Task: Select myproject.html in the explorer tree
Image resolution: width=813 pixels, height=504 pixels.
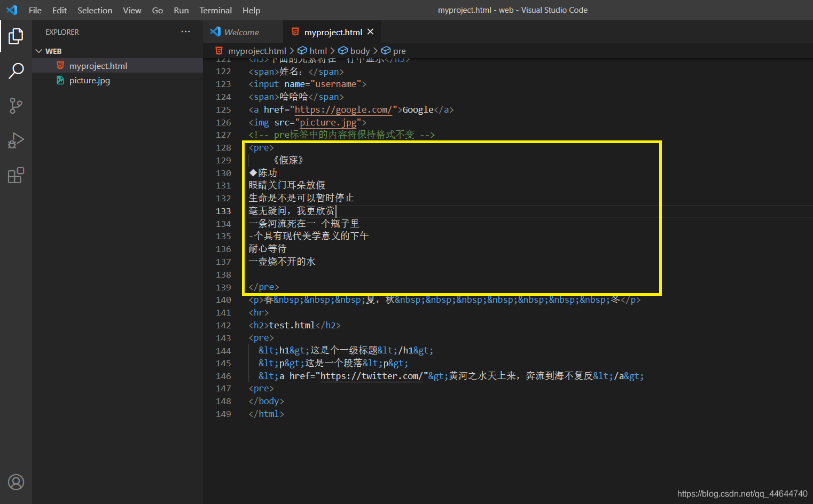Action: pos(98,66)
